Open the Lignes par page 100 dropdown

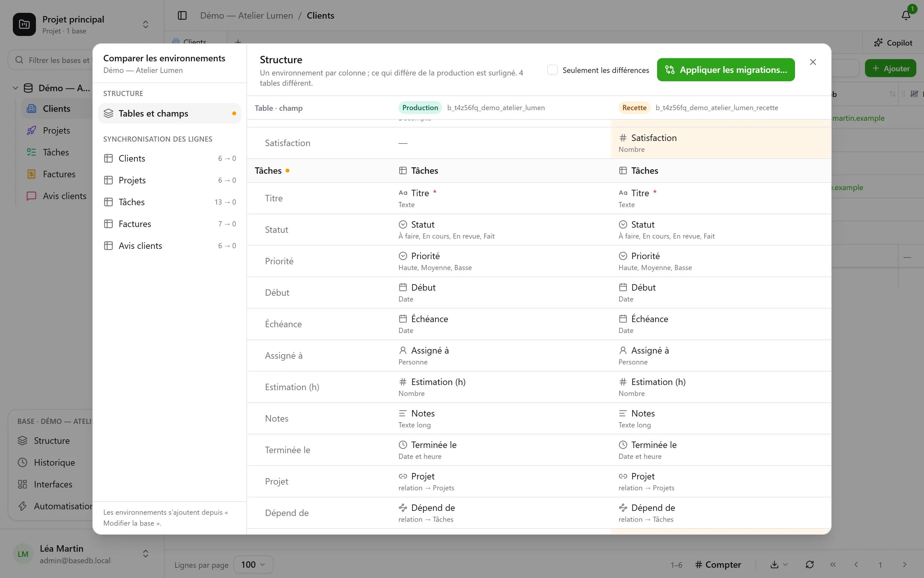pyautogui.click(x=253, y=564)
